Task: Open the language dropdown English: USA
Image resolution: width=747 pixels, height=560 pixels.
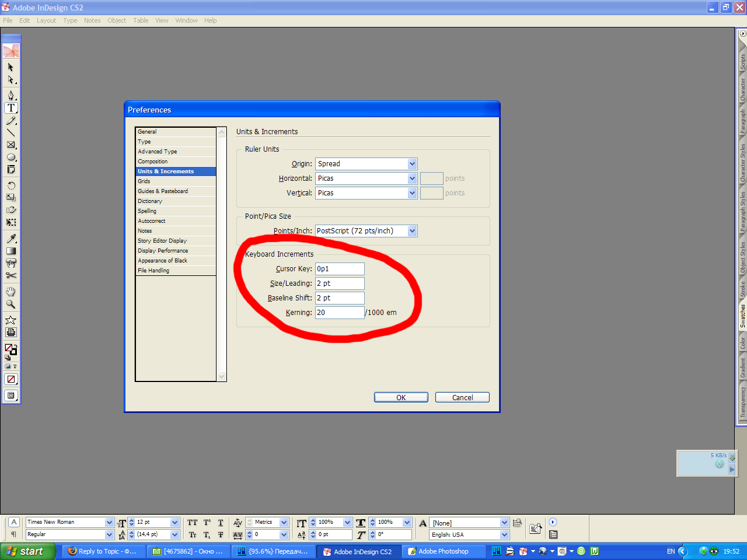Action: [505, 535]
